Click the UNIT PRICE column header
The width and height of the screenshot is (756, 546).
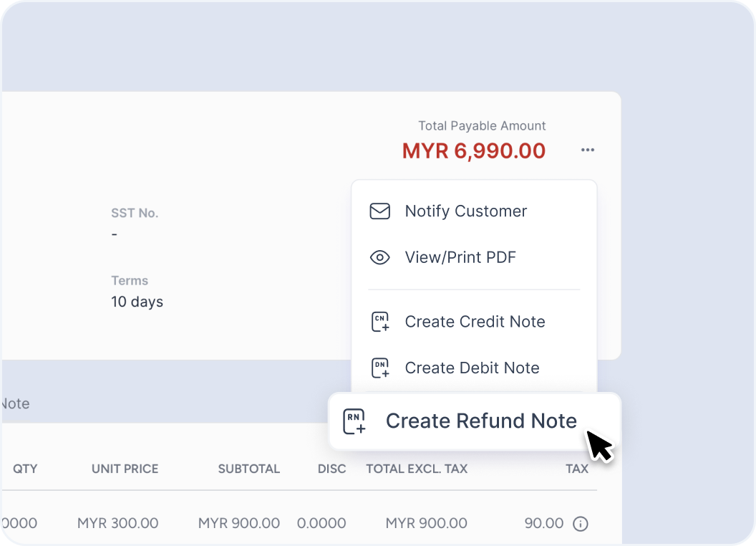(125, 469)
